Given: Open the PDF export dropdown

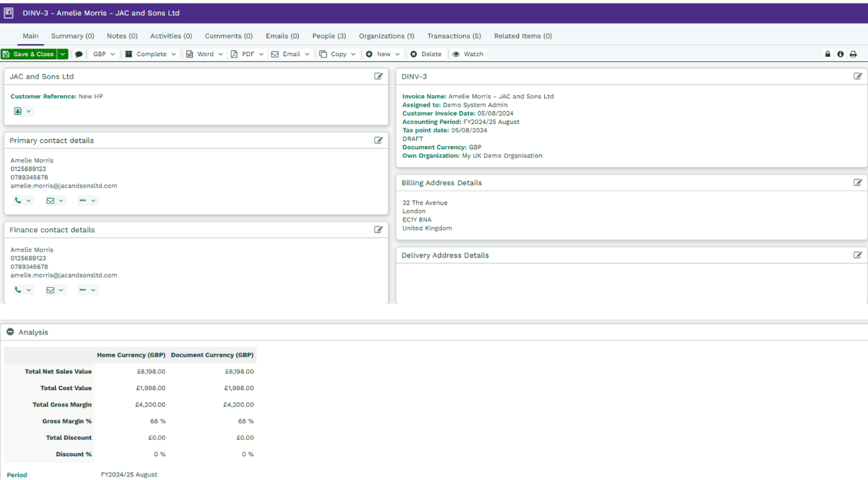Looking at the screenshot, I should pos(248,54).
